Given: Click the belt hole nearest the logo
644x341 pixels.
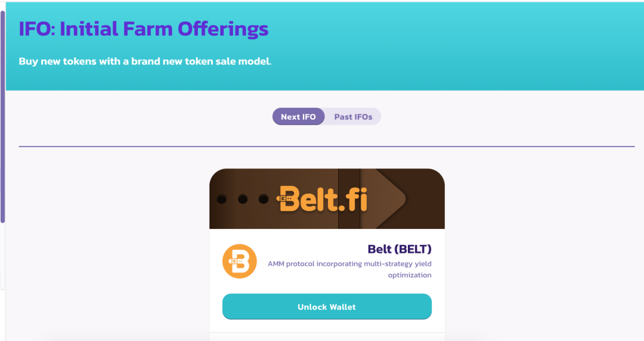Looking at the screenshot, I should (262, 199).
